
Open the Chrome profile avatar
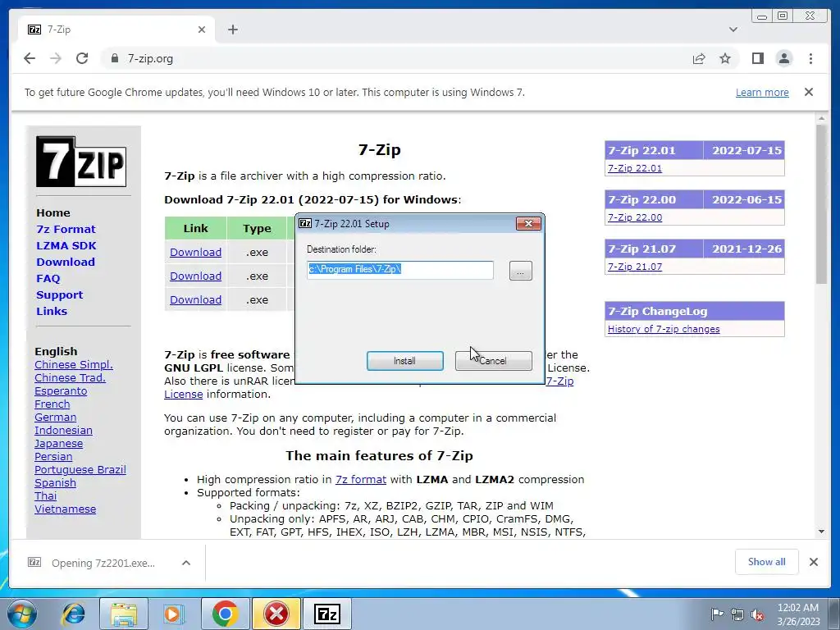(x=784, y=58)
